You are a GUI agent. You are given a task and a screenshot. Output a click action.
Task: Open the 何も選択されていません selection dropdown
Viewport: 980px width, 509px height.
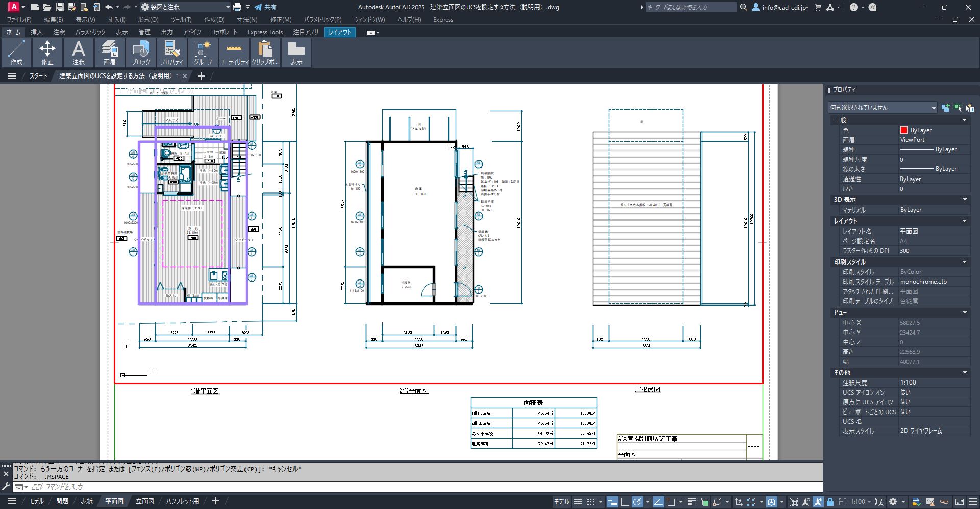pos(883,108)
